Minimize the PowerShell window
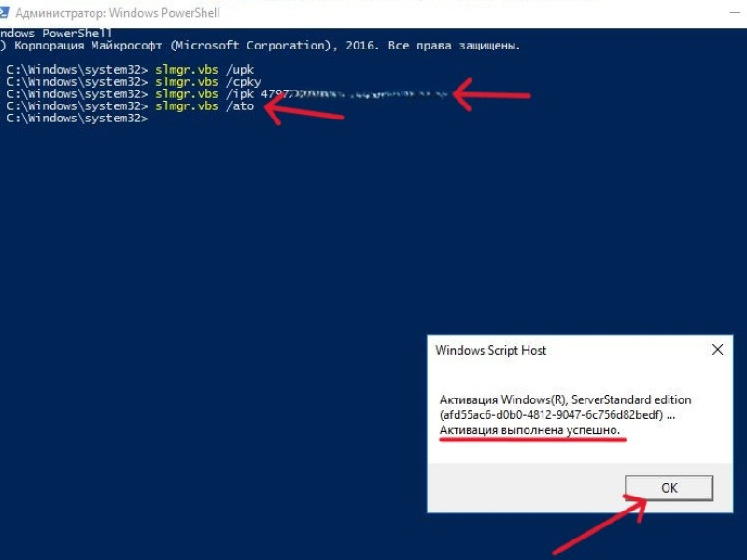The image size is (747, 560). point(736,13)
